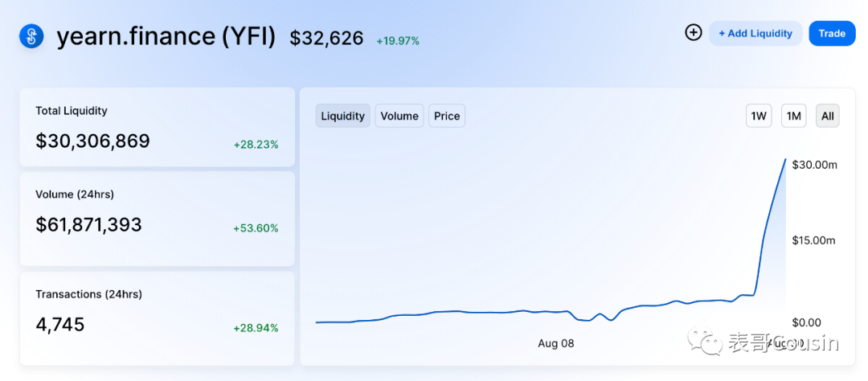The width and height of the screenshot is (868, 381).
Task: Click the yearn.finance (YFI) title
Action: coord(166,37)
